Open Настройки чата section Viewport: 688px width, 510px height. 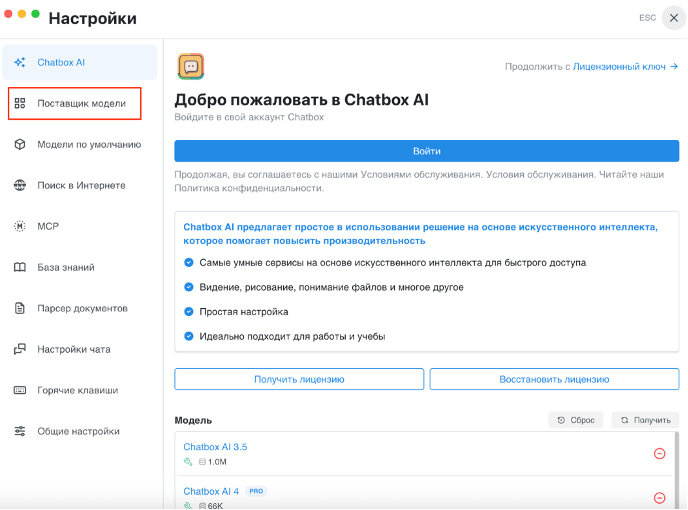point(80,349)
